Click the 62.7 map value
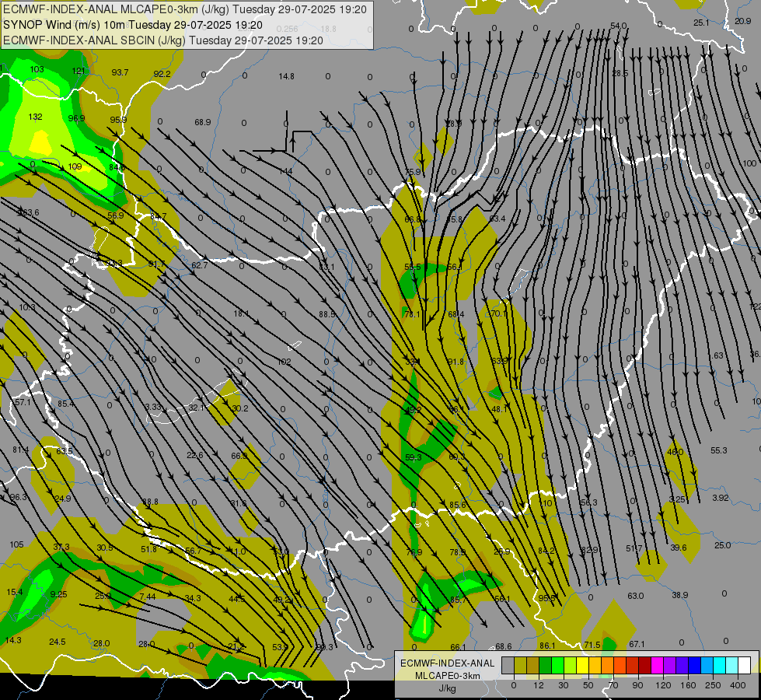The width and height of the screenshot is (761, 700). [x=200, y=265]
